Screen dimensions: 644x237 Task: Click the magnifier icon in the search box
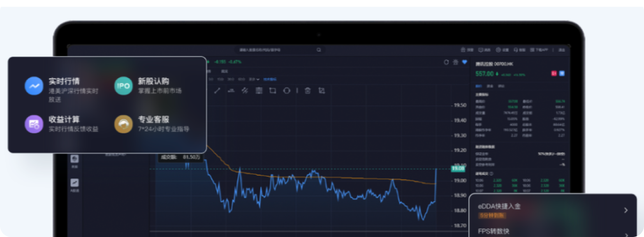(319, 49)
